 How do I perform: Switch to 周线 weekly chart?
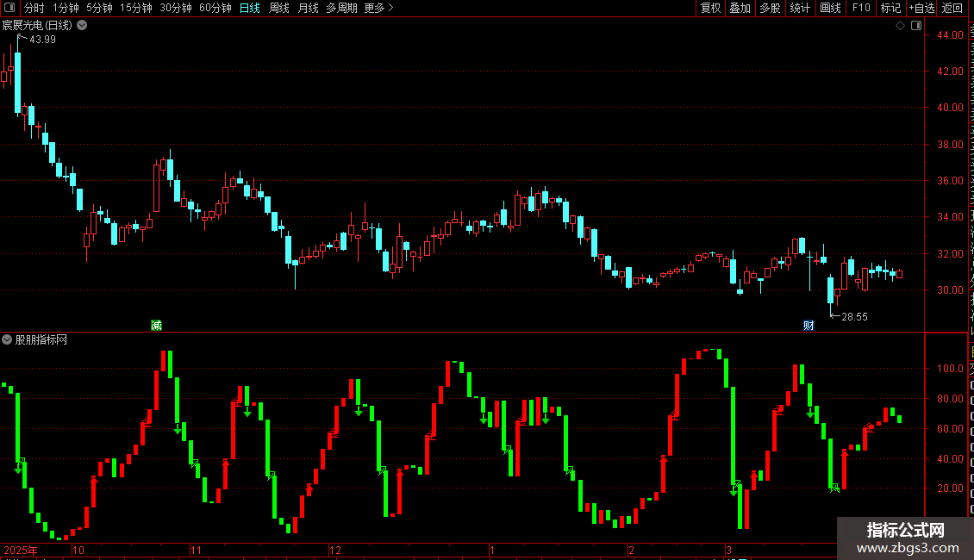click(279, 8)
